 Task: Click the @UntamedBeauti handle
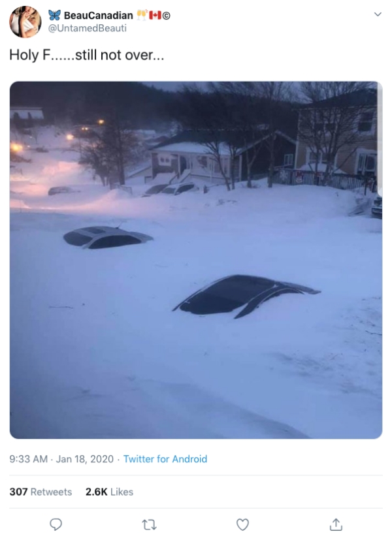(88, 28)
